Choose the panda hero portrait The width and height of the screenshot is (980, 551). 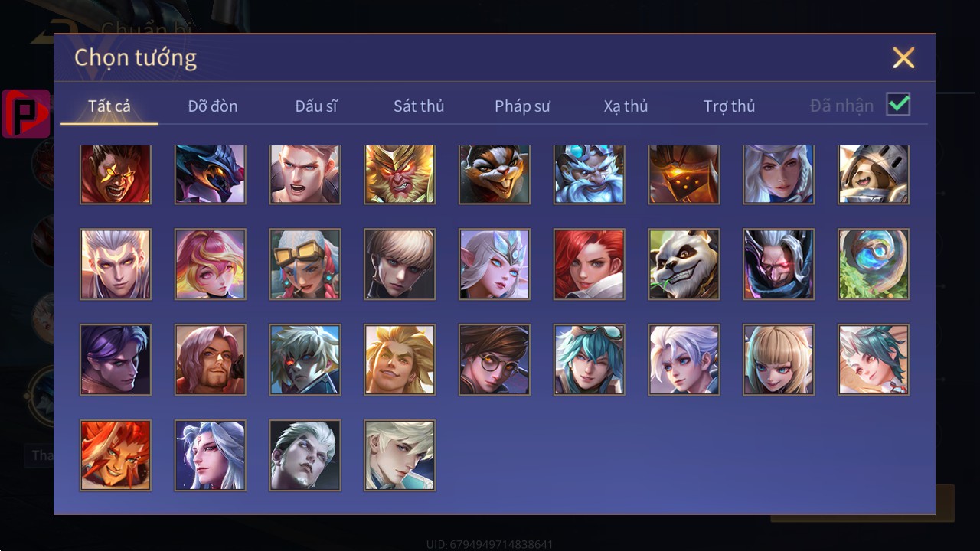point(684,264)
